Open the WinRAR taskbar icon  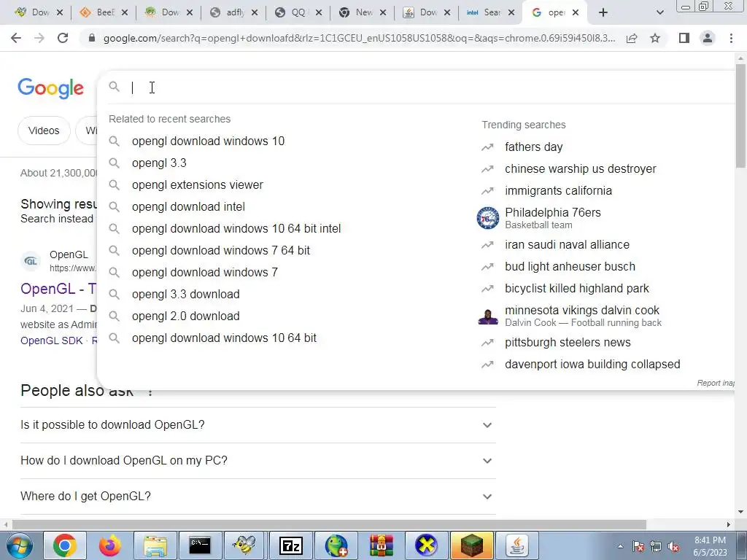382,545
